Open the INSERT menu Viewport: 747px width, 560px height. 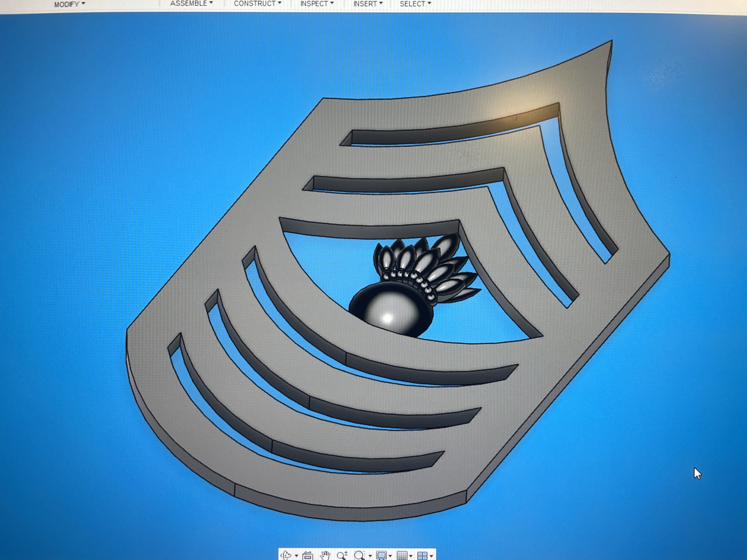[368, 4]
